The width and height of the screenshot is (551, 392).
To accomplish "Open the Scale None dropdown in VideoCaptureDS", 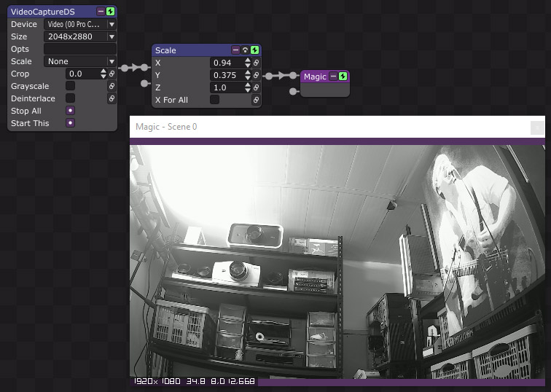I will point(80,61).
